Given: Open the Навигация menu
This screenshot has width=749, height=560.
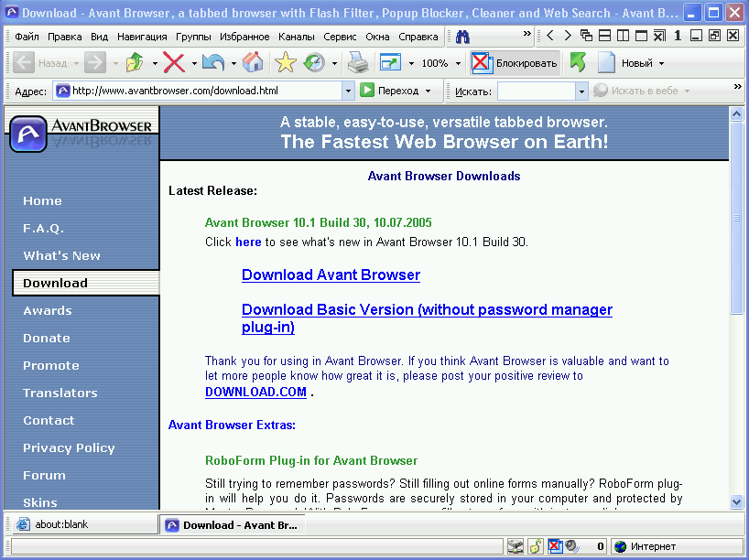Looking at the screenshot, I should tap(142, 37).
